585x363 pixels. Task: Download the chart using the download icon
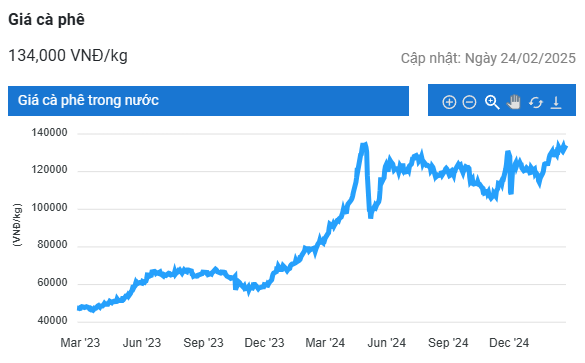[556, 102]
